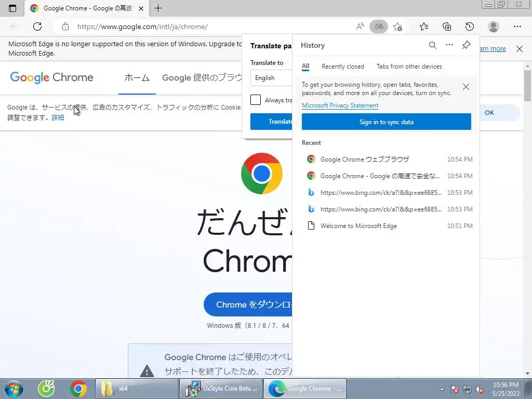Launch Chrome from the taskbar
Viewport: 532px width, 399px height.
(x=78, y=389)
